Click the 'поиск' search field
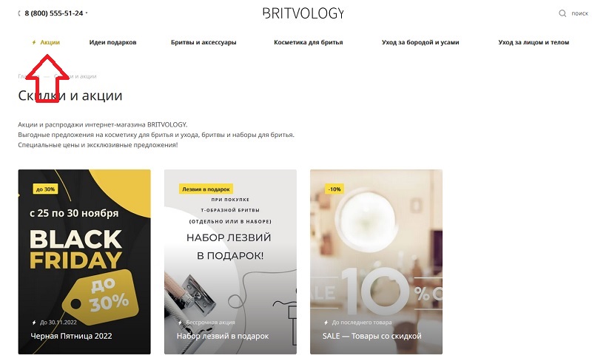Image resolution: width=592 pixels, height=364 pixels. tap(579, 13)
